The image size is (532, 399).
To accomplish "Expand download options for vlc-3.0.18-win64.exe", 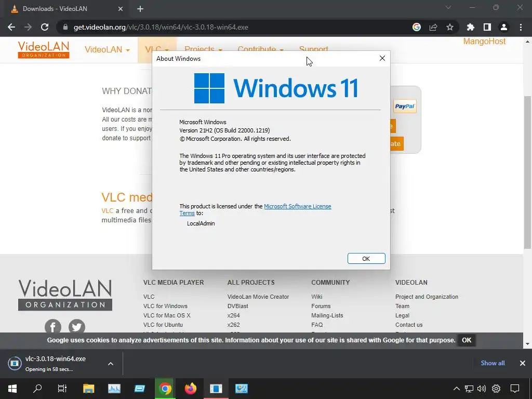I will pyautogui.click(x=111, y=364).
